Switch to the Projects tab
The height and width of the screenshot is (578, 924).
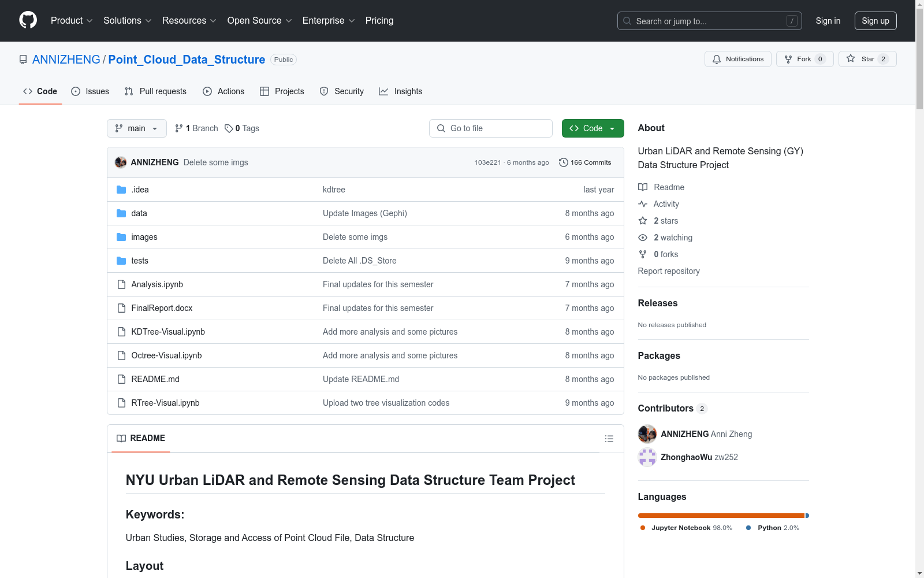click(282, 91)
